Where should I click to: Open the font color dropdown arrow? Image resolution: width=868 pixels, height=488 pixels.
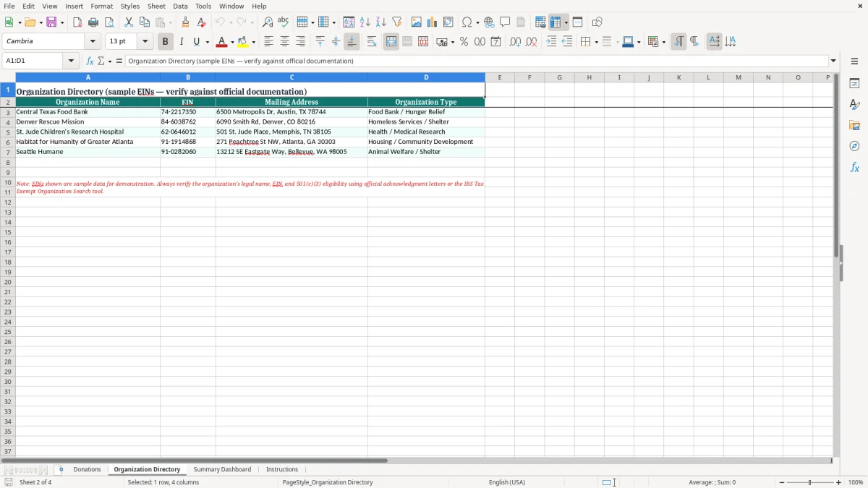232,42
